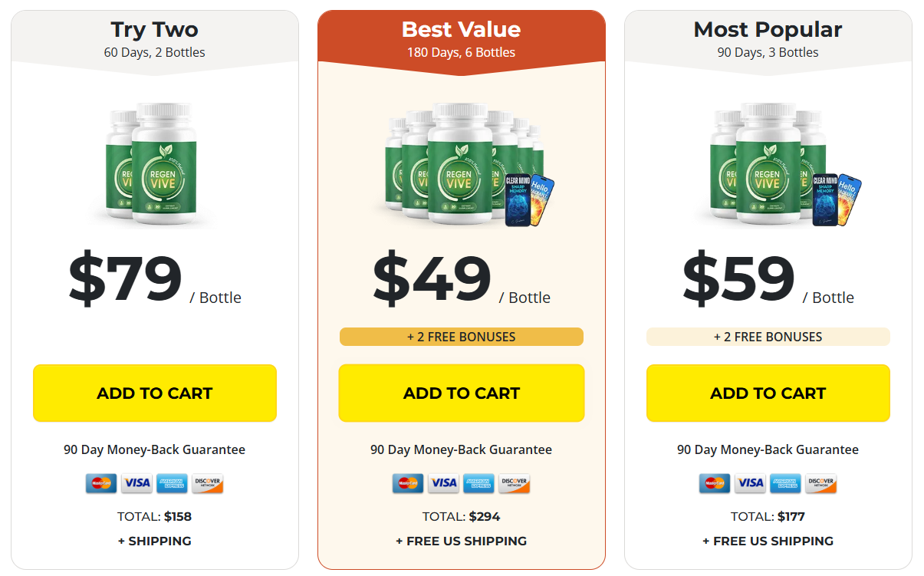Click the Visa icon under Try Two
Image resolution: width=924 pixels, height=576 pixels.
click(136, 483)
